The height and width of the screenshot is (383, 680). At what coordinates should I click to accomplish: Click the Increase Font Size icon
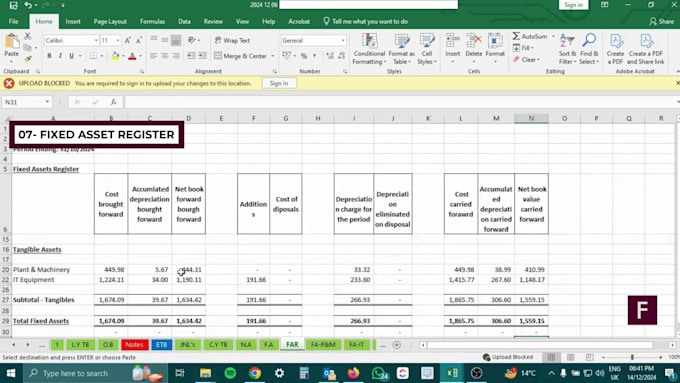point(128,40)
